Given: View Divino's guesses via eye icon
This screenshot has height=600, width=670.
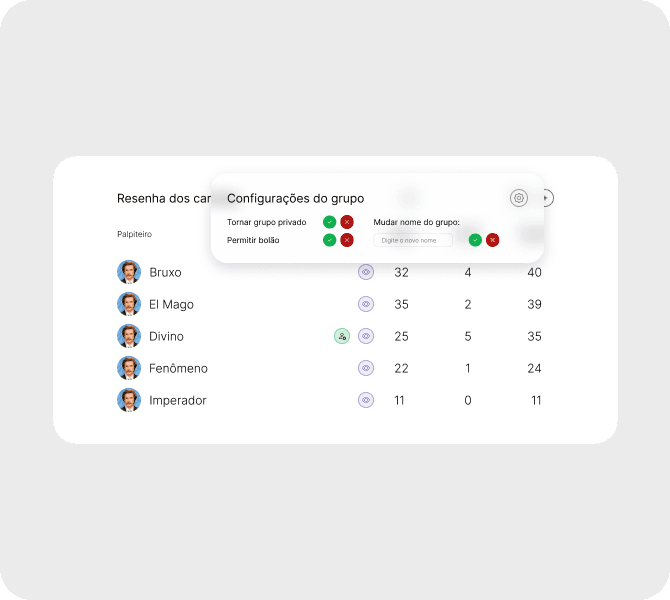Looking at the screenshot, I should tap(366, 336).
